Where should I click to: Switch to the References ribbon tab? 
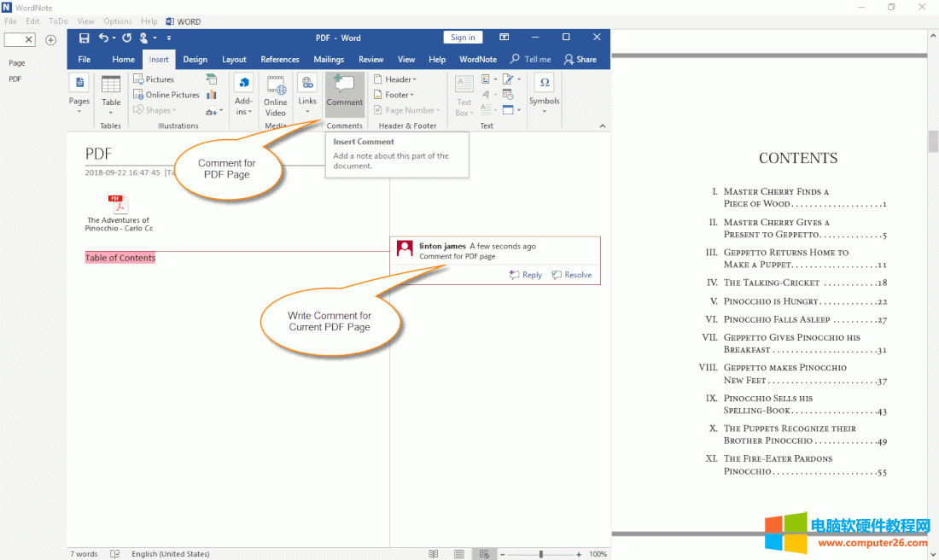click(x=279, y=59)
